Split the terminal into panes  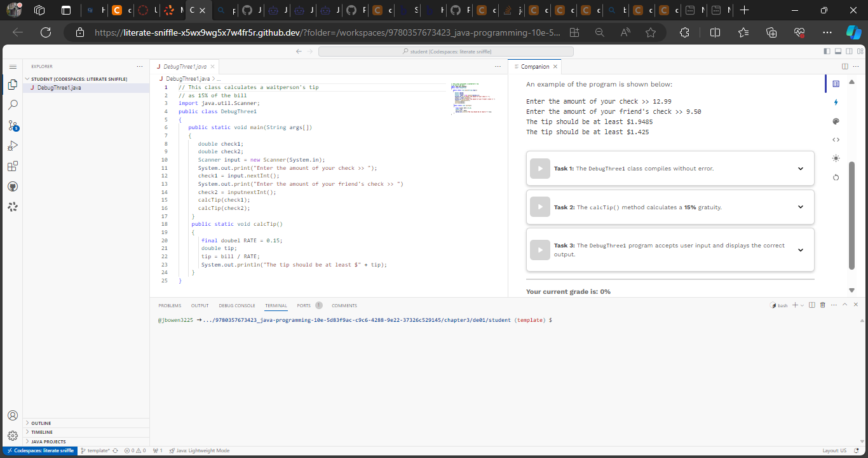(811, 304)
